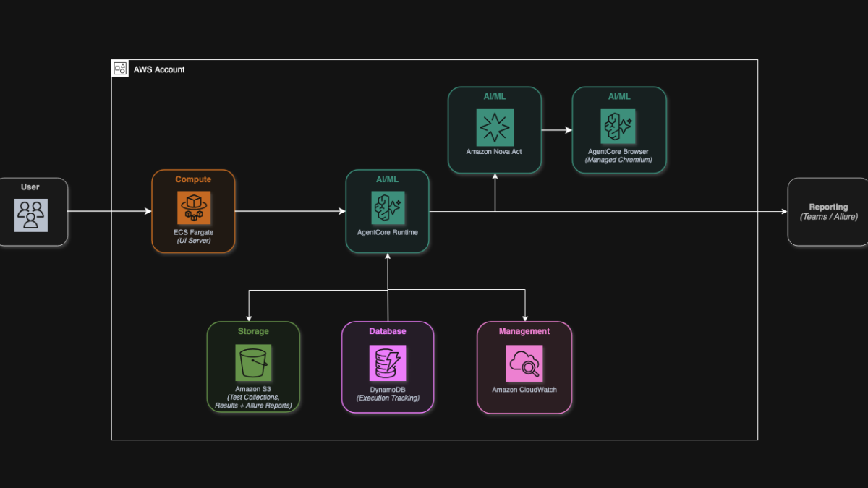Click the AI/ML heading above Nova Act

tap(495, 96)
